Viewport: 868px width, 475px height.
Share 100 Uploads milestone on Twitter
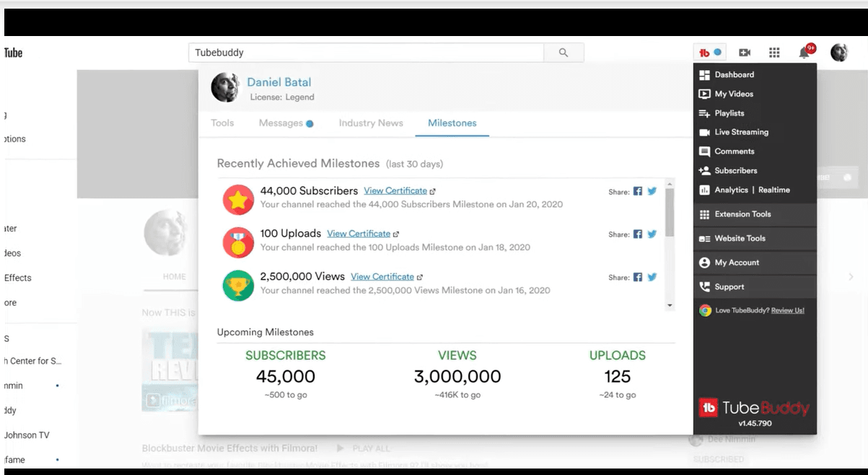click(x=652, y=234)
